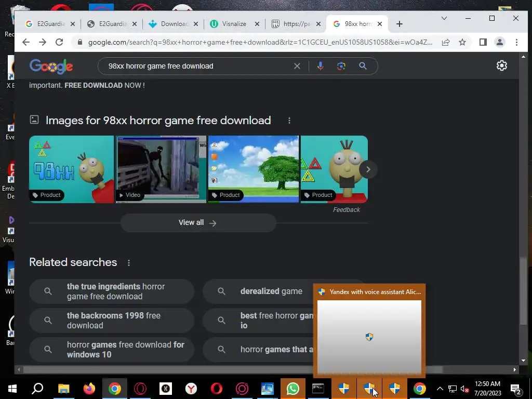Image resolution: width=532 pixels, height=399 pixels.
Task: Open the horror video thumbnail
Action: pyautogui.click(x=161, y=169)
